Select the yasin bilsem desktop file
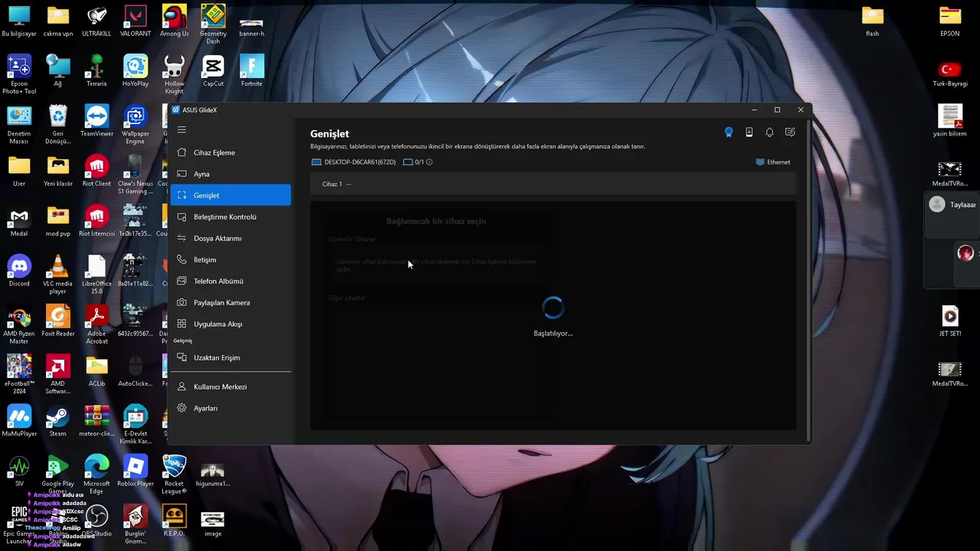Viewport: 980px width, 551px height. [x=950, y=121]
